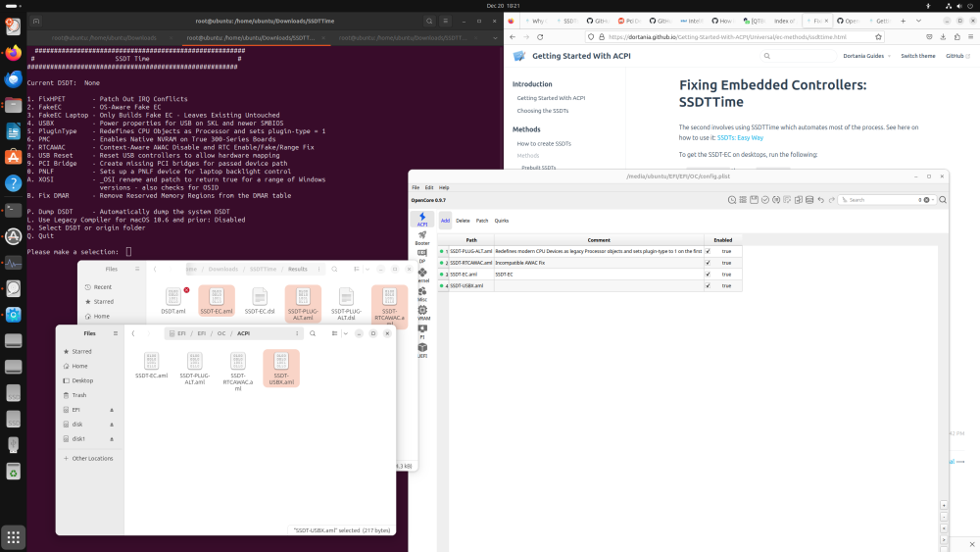
Task: Toggle list view in the ACPI Files window
Action: (335, 333)
